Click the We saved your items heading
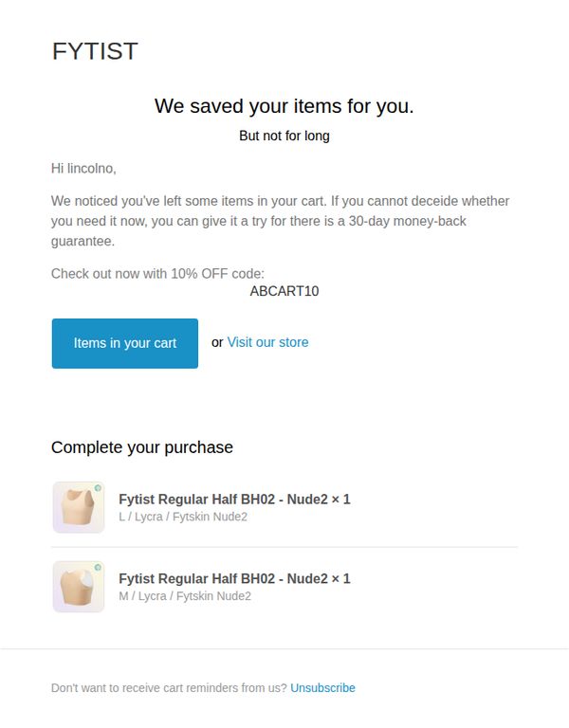569x728 pixels. 284,106
